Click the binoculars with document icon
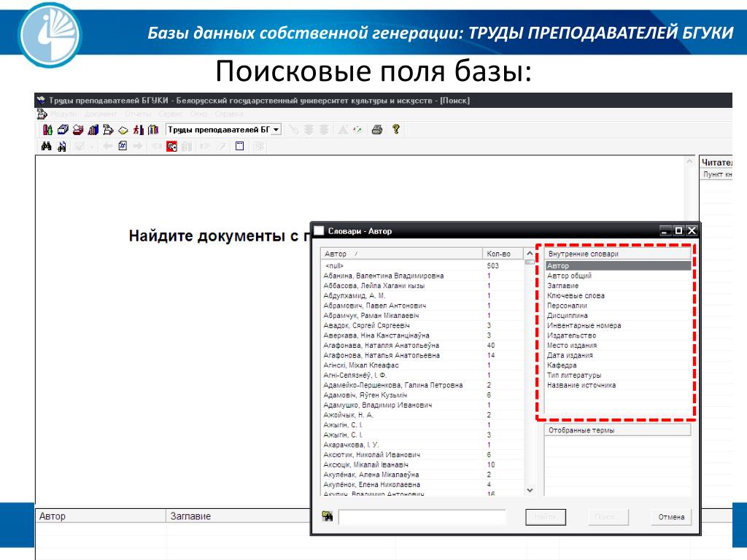747x560 pixels. click(62, 147)
